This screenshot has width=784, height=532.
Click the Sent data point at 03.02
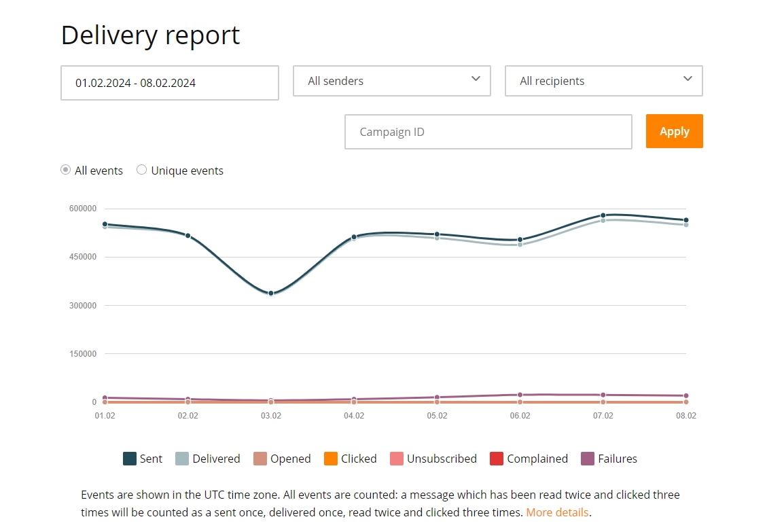[271, 294]
